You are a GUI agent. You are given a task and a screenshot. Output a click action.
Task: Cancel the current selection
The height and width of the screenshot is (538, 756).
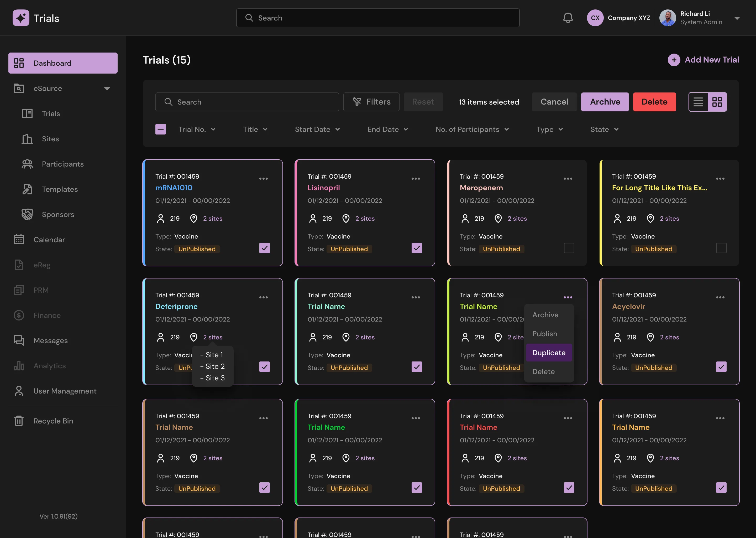click(554, 102)
